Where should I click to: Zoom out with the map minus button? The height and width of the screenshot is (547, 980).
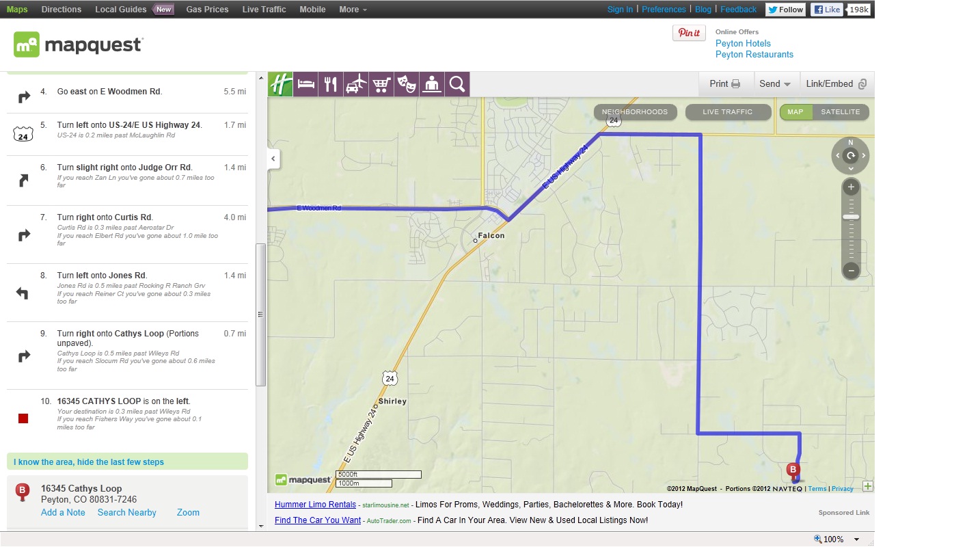pyautogui.click(x=851, y=270)
